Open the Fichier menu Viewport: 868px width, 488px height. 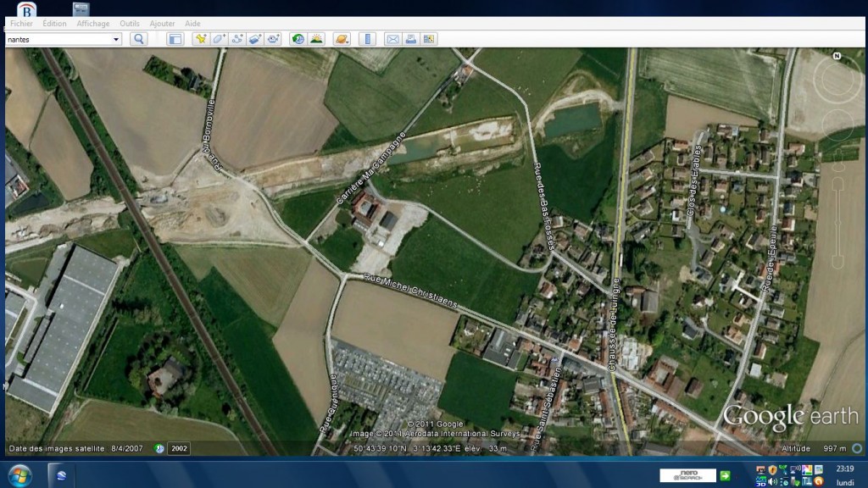(x=21, y=24)
